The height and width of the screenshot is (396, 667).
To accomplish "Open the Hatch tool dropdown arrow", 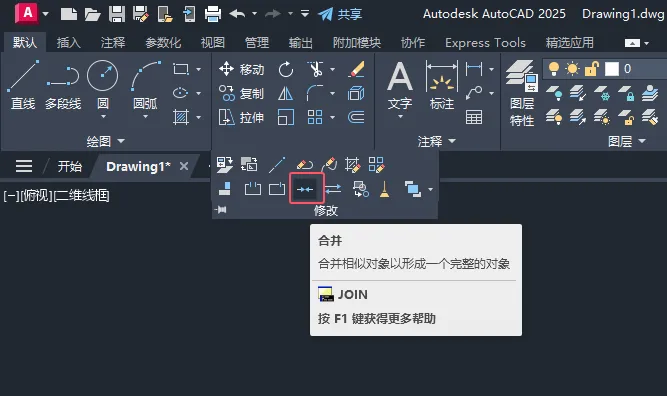I will (x=198, y=117).
